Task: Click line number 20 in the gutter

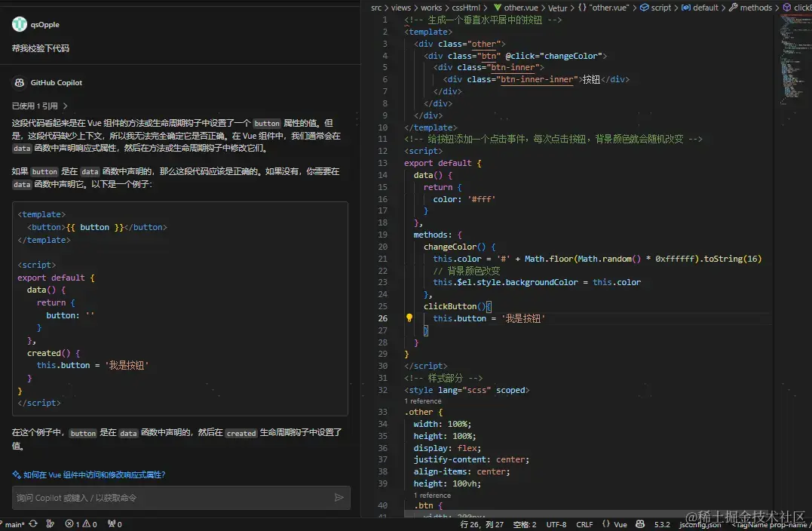Action: click(383, 247)
